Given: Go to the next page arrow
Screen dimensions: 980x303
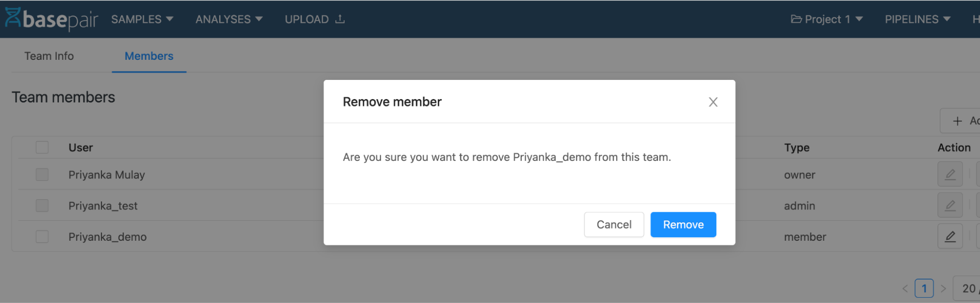Looking at the screenshot, I should [943, 288].
